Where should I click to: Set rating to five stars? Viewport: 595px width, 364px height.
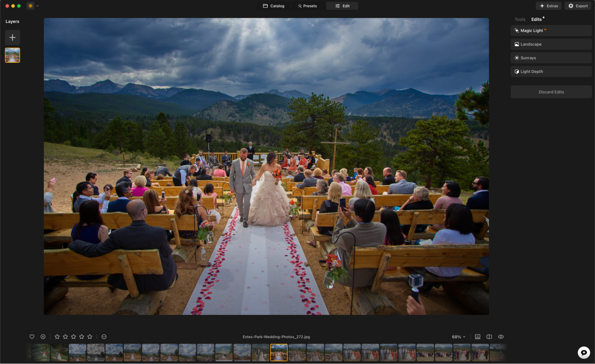90,337
